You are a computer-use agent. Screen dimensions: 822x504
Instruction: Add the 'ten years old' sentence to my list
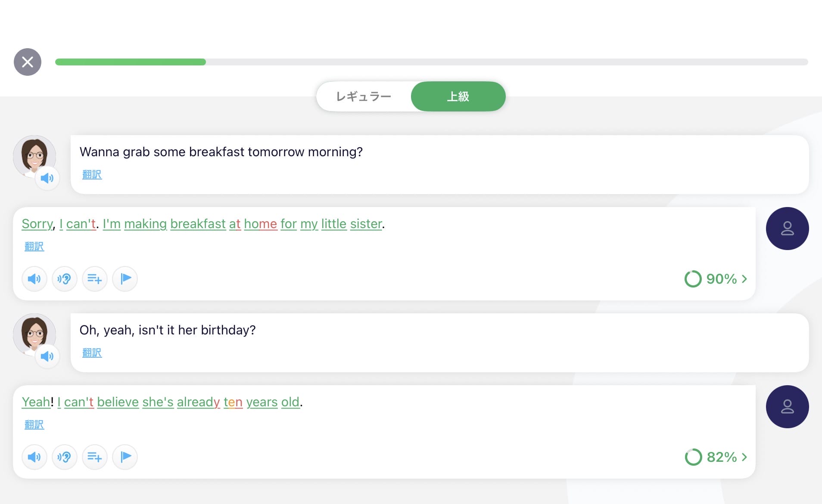click(94, 457)
